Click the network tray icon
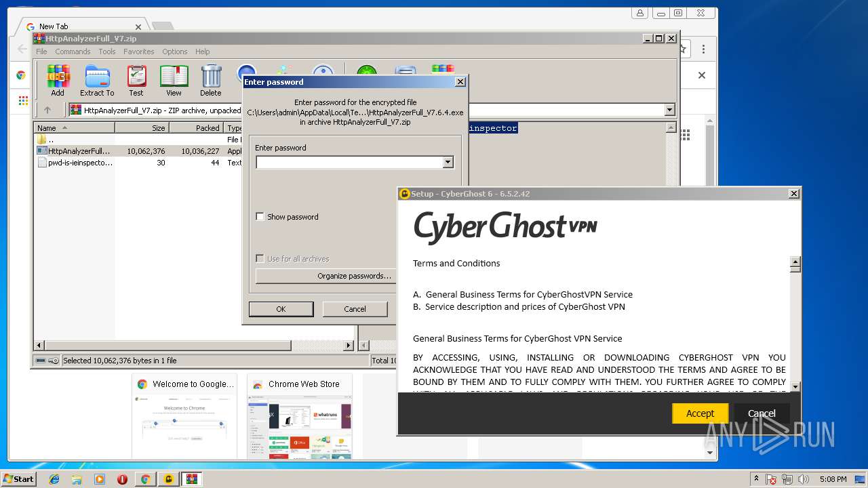The height and width of the screenshot is (488, 868). (787, 479)
